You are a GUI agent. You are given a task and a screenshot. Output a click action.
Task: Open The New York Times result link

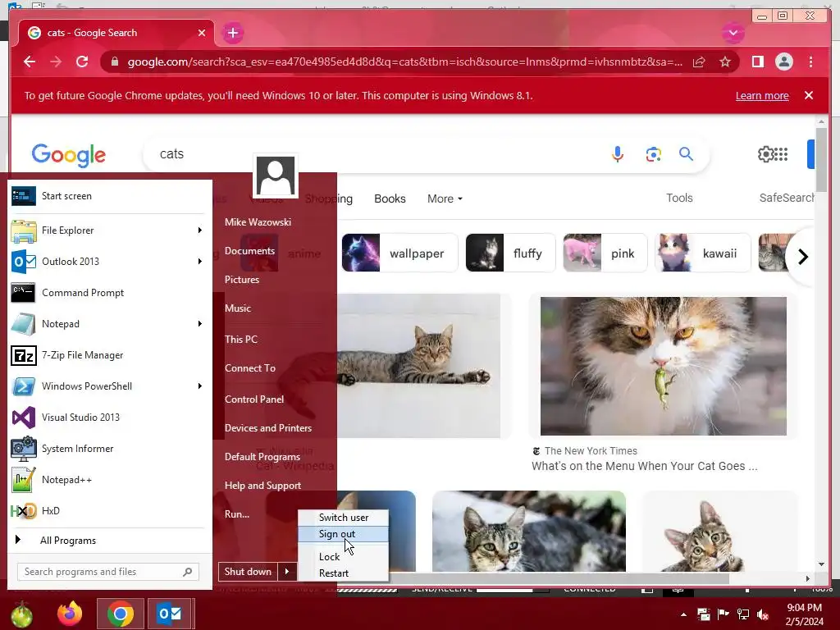(x=645, y=466)
